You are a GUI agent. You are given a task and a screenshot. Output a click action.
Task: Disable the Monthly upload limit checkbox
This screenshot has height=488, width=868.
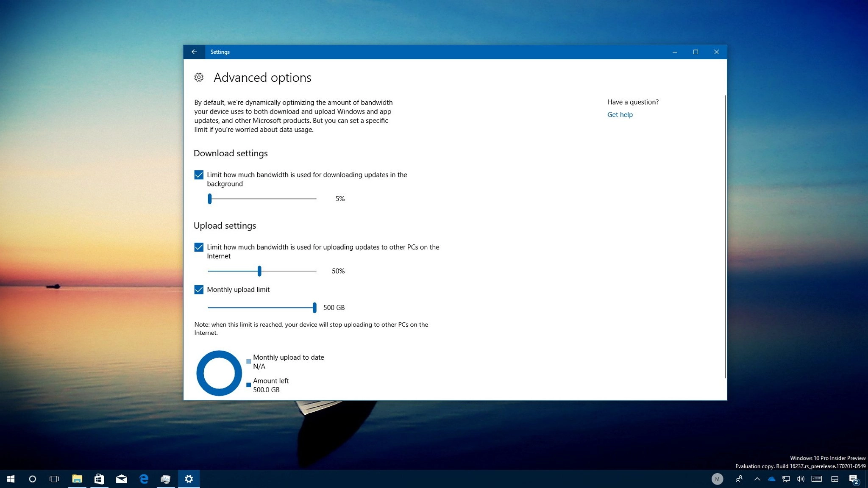pos(199,290)
